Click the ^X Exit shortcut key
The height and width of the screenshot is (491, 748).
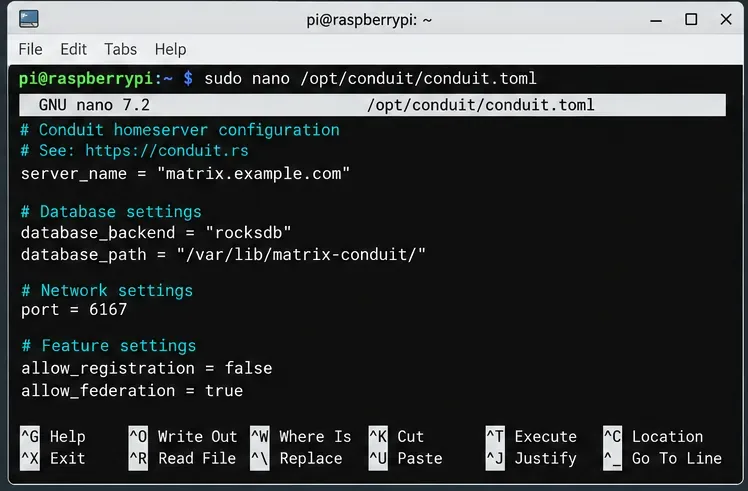tap(30, 458)
